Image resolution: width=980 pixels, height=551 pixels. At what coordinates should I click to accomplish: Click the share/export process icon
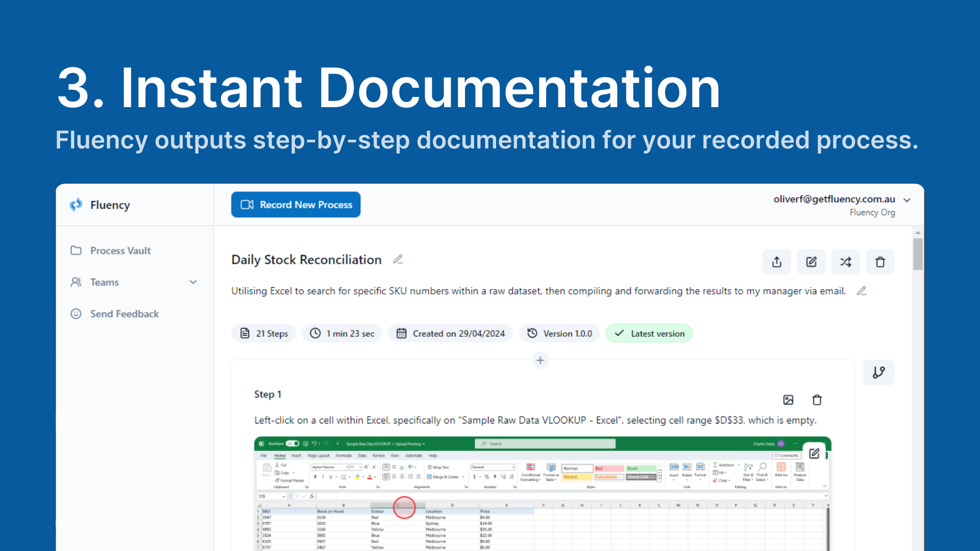point(776,262)
